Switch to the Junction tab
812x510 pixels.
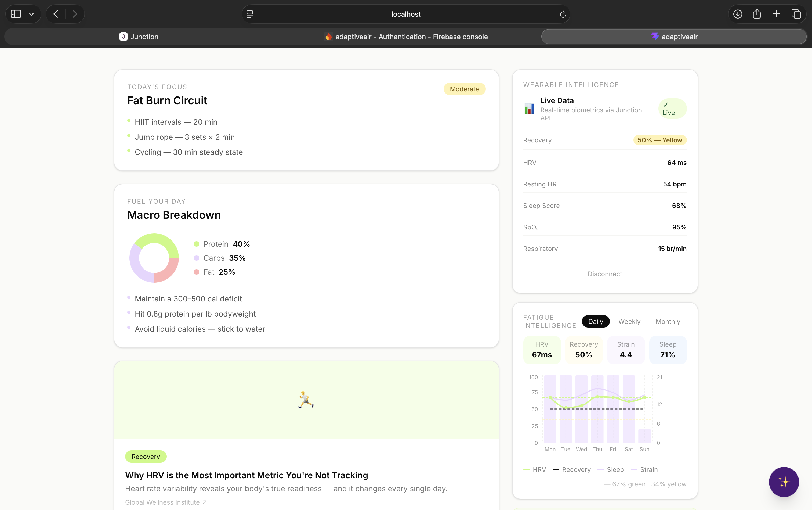[139, 37]
